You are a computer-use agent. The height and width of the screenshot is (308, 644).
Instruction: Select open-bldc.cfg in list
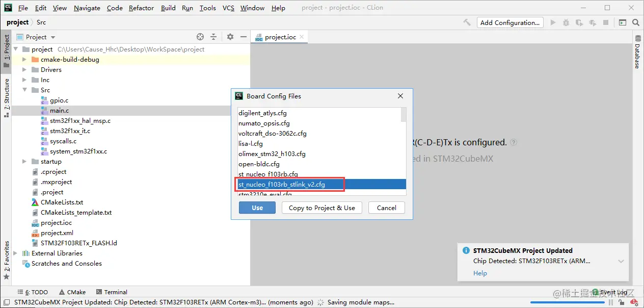tap(319, 164)
